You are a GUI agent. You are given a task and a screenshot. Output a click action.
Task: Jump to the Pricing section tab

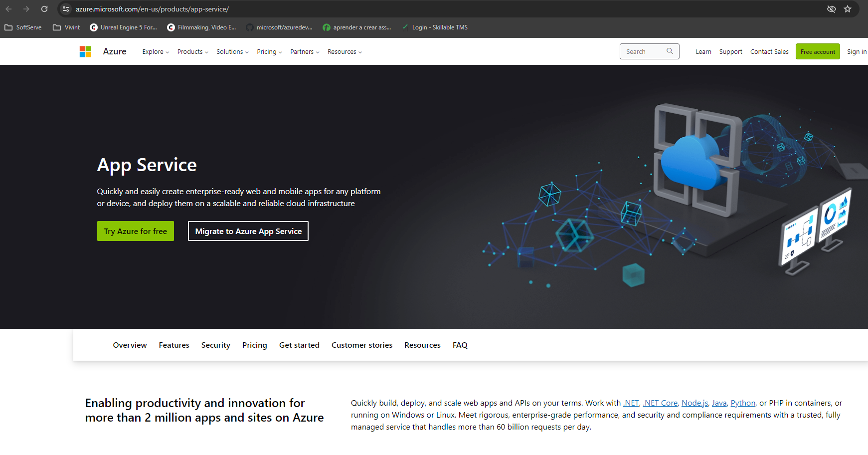pyautogui.click(x=255, y=345)
